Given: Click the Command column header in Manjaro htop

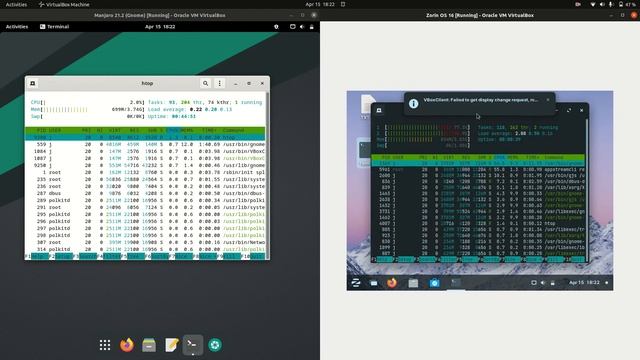Looking at the screenshot, I should pos(233,130).
